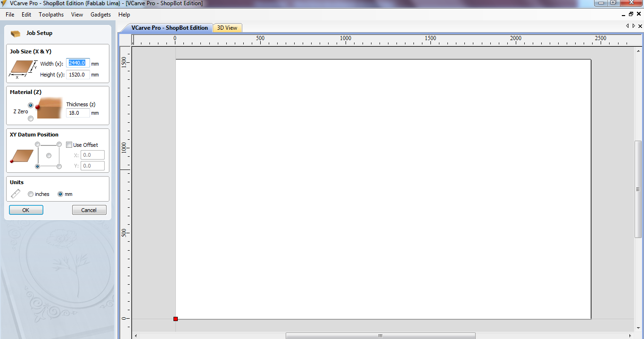
Task: Switch to the 3D View tab
Action: pos(227,28)
